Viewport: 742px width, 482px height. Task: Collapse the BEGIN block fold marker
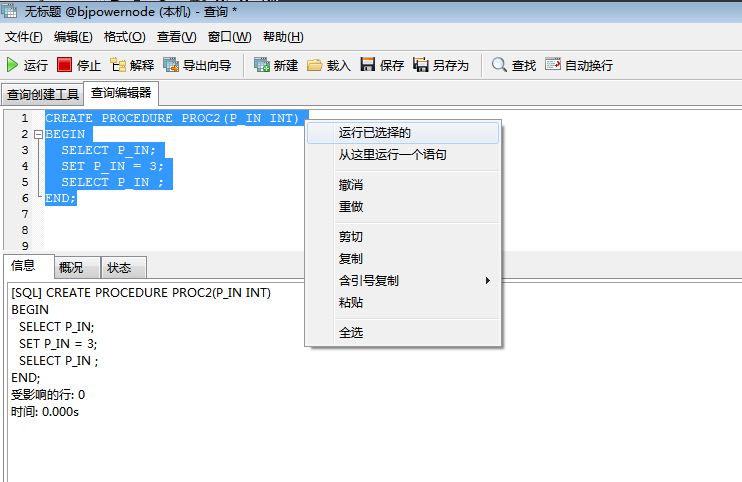click(x=39, y=134)
